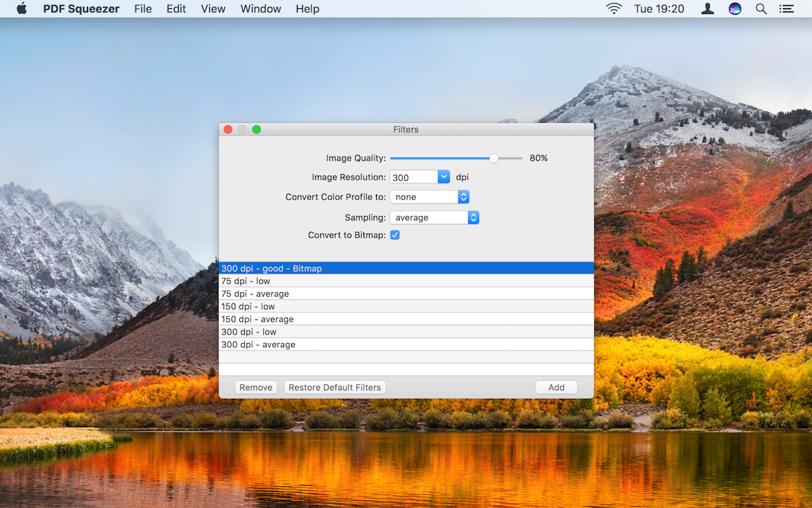The width and height of the screenshot is (812, 508).
Task: Open the fast user switching menu
Action: click(x=707, y=9)
